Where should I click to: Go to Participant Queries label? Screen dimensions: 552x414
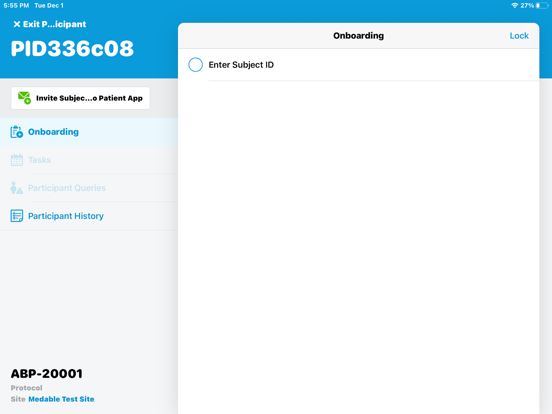[x=67, y=188]
